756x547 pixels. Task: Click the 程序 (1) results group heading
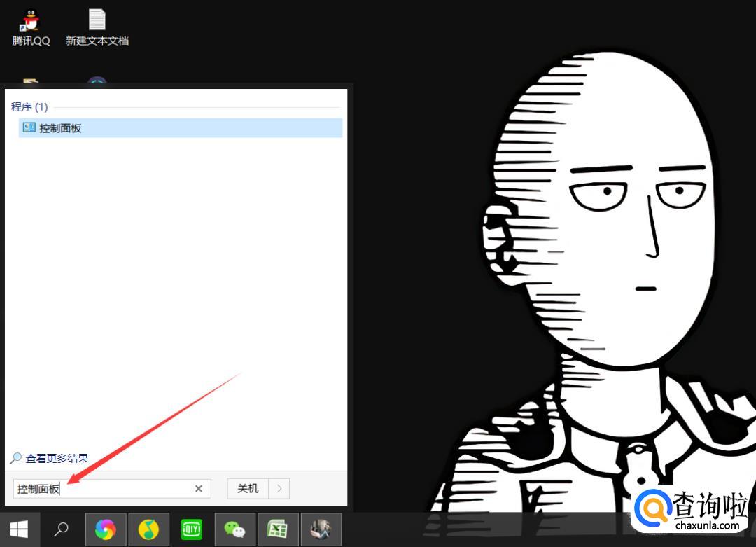29,106
